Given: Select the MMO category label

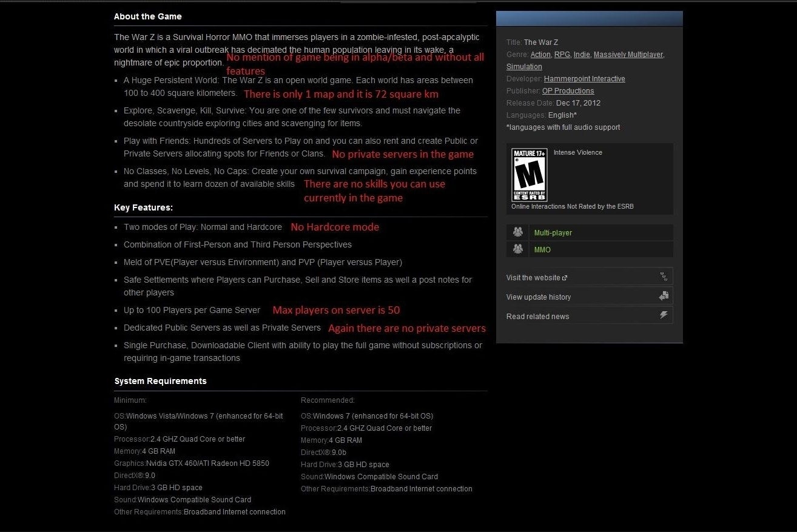Looking at the screenshot, I should pos(542,250).
